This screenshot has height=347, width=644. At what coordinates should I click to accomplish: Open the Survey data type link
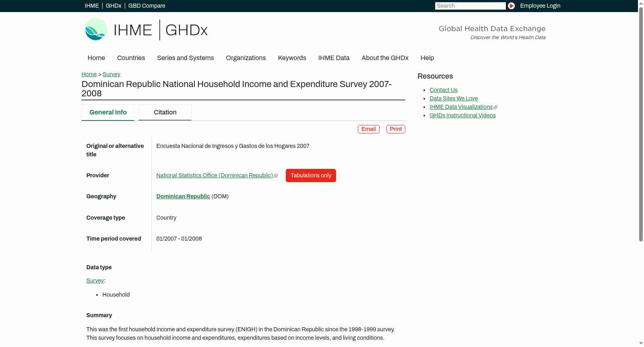coord(95,281)
